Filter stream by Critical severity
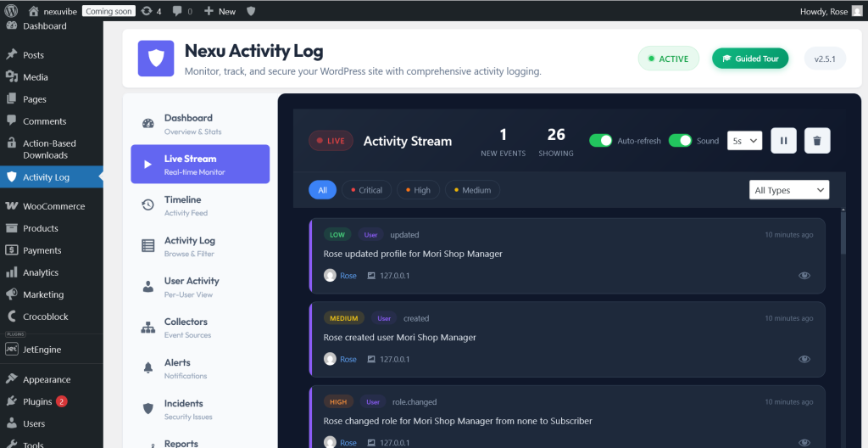Image resolution: width=868 pixels, height=448 pixels. pyautogui.click(x=366, y=190)
